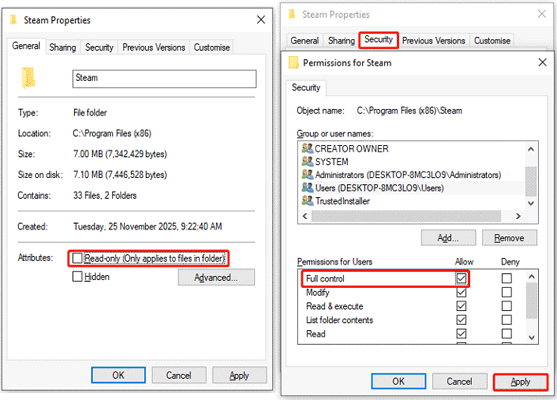The width and height of the screenshot is (557, 400).
Task: Open Previous Versions tab in left window
Action: click(x=154, y=47)
